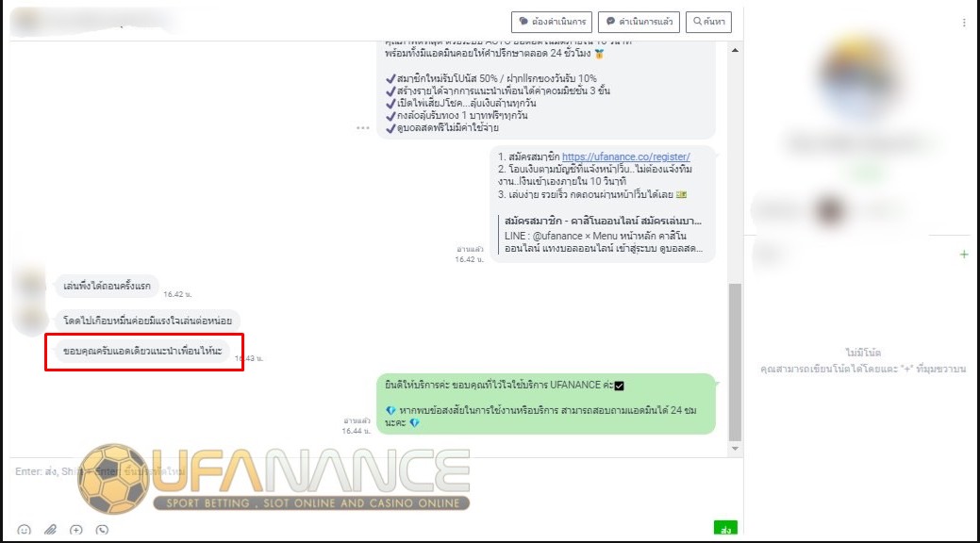Click three-dot options beside promo message

[x=363, y=127]
